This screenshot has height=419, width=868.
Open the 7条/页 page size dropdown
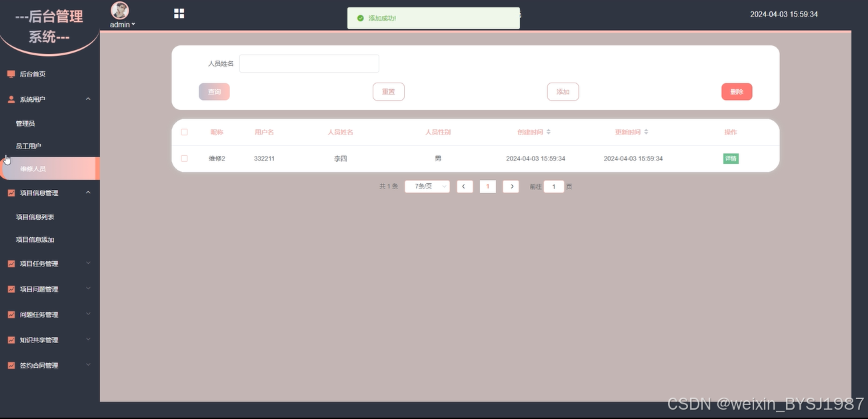point(427,187)
